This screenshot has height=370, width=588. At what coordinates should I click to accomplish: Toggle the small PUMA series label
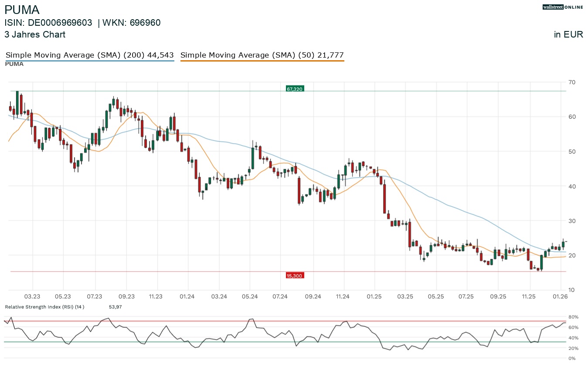[14, 64]
